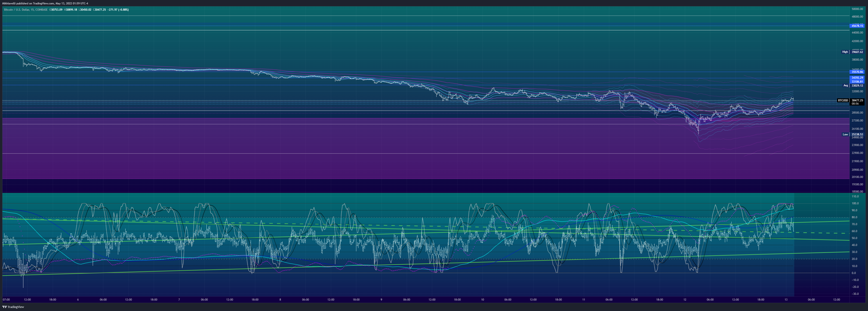868x311 pixels.
Task: Click the day 9 label on the time axis
Action: click(382, 299)
